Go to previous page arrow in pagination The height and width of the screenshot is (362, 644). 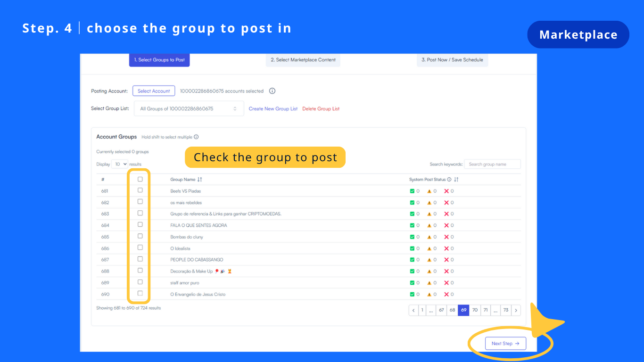[x=413, y=310]
